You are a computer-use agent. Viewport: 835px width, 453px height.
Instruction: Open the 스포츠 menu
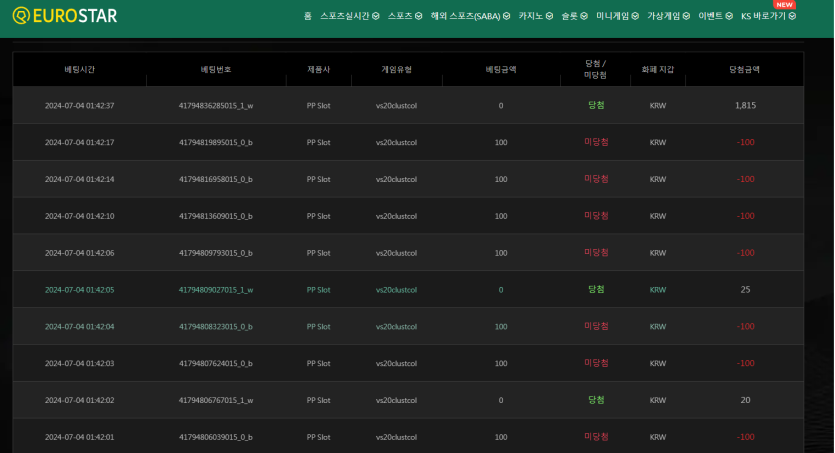pyautogui.click(x=400, y=16)
